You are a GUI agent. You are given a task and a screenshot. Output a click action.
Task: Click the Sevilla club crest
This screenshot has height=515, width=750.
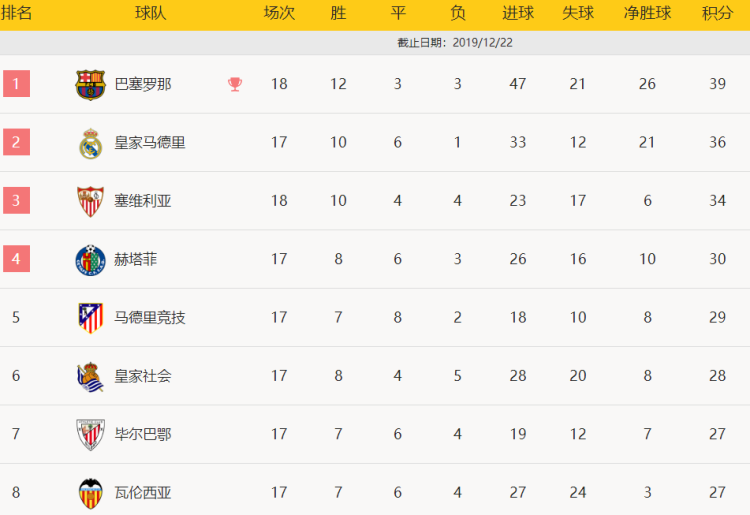90,201
